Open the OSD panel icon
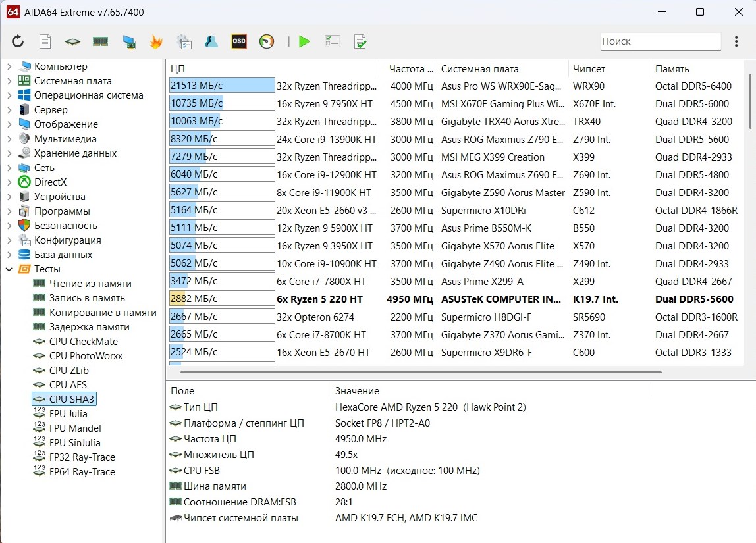Image resolution: width=756 pixels, height=543 pixels. coord(238,41)
